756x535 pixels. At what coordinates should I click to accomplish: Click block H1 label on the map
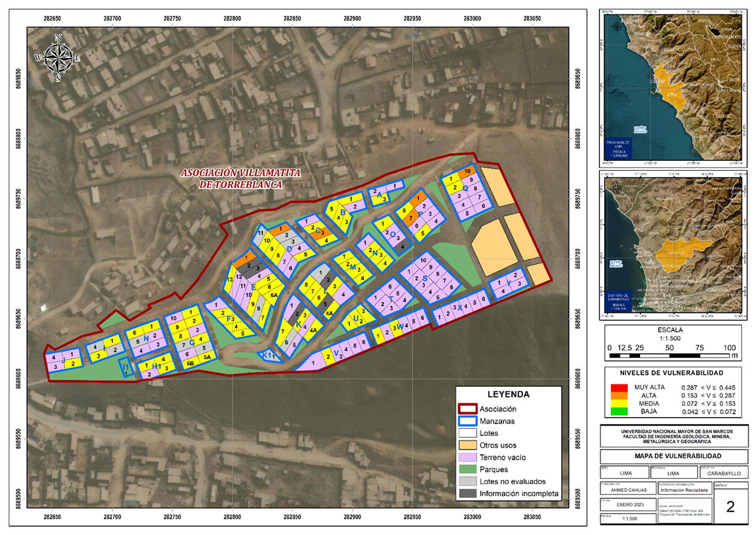pos(157,367)
